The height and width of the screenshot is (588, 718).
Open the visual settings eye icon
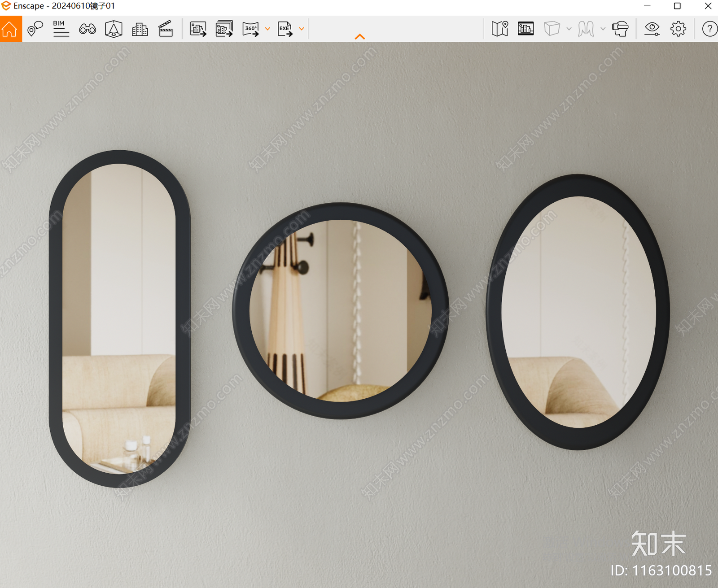(x=652, y=29)
